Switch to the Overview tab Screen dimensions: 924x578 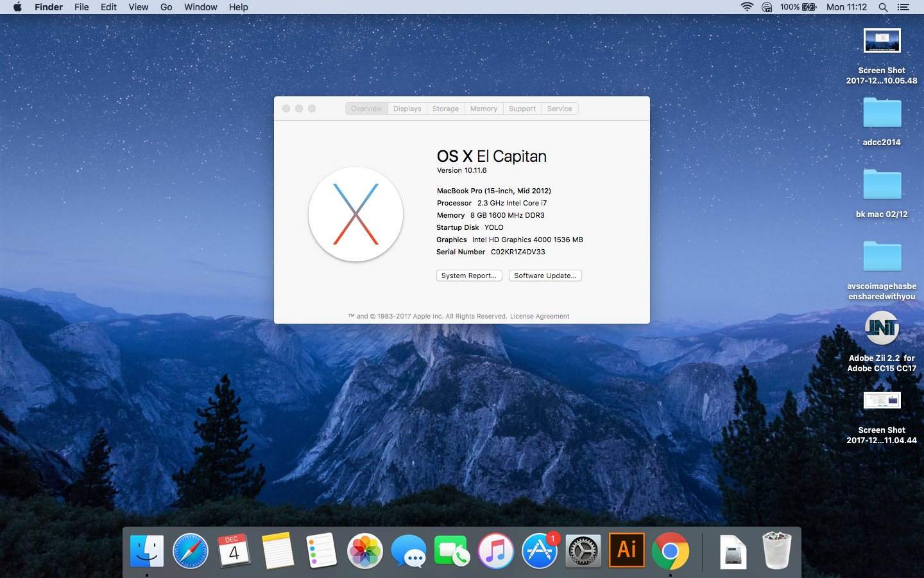pos(366,109)
